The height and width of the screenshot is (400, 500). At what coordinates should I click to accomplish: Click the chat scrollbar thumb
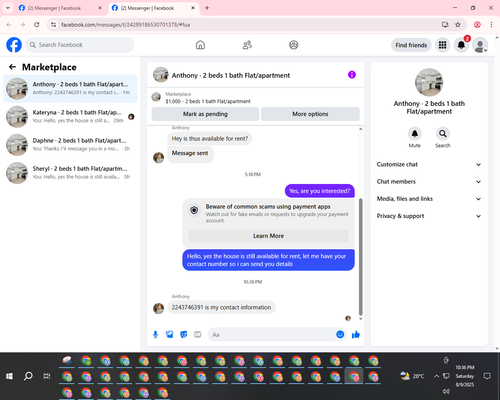click(x=360, y=257)
